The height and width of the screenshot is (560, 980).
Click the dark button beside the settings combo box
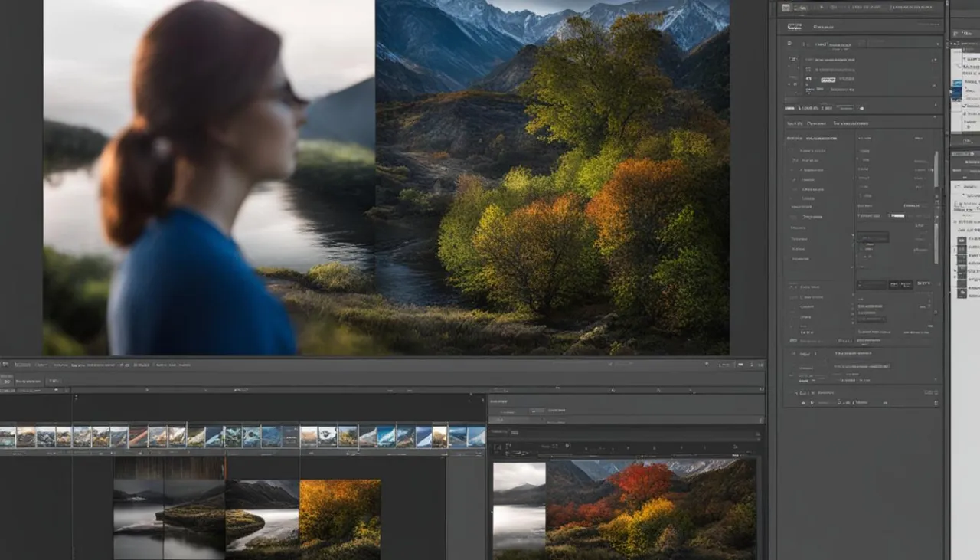[x=900, y=284]
